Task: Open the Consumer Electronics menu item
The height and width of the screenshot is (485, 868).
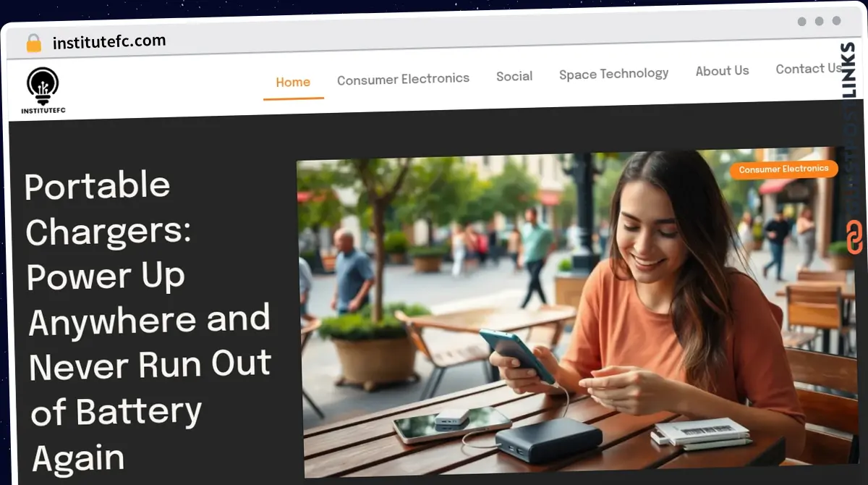Action: tap(403, 78)
